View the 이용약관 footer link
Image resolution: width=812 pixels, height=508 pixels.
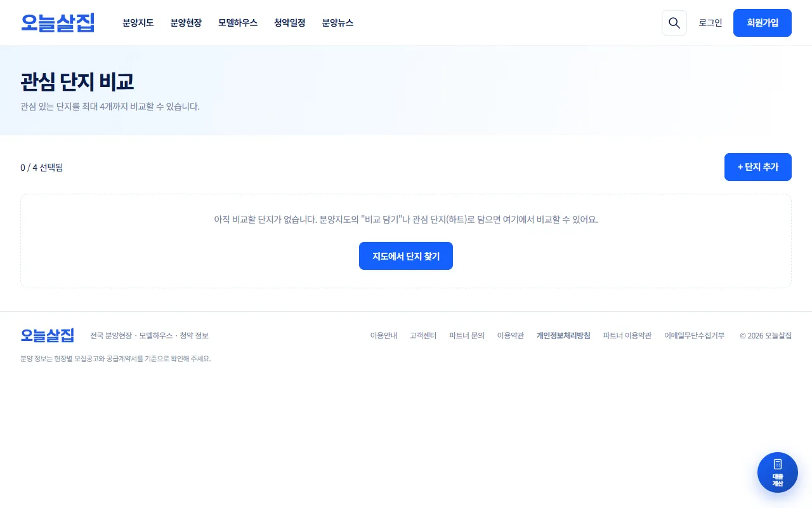(511, 335)
